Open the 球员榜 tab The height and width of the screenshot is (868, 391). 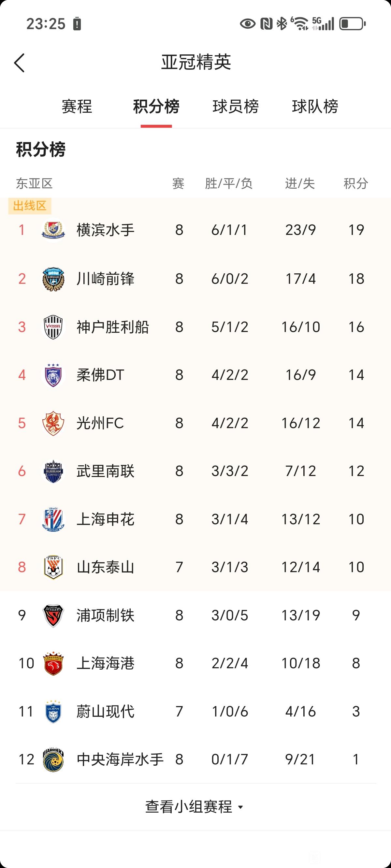point(236,107)
